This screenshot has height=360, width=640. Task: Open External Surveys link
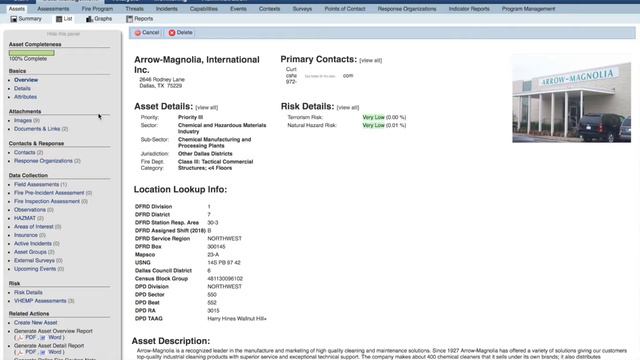coord(34,261)
